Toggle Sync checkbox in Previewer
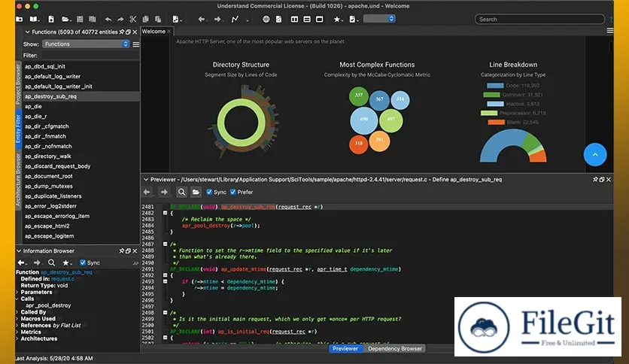 209,192
